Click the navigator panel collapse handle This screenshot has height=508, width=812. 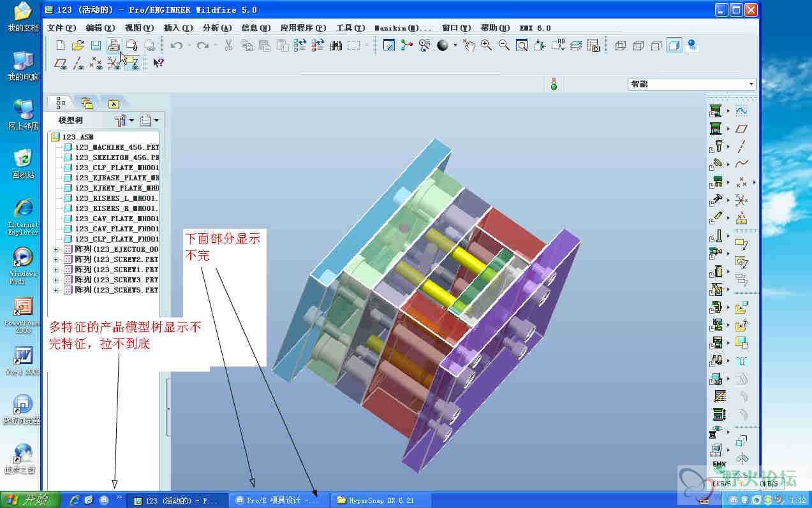click(x=168, y=408)
